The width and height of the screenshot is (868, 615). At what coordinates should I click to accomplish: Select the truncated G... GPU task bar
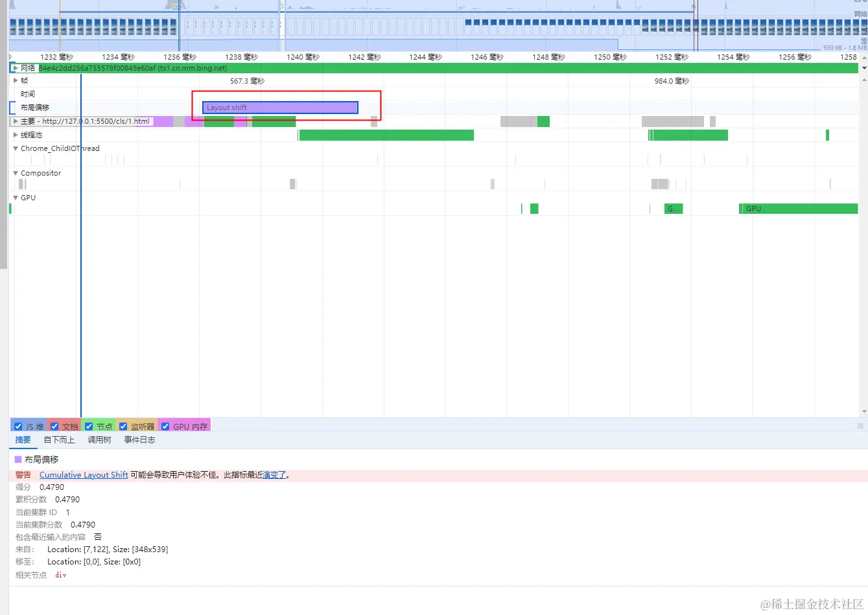tap(674, 209)
